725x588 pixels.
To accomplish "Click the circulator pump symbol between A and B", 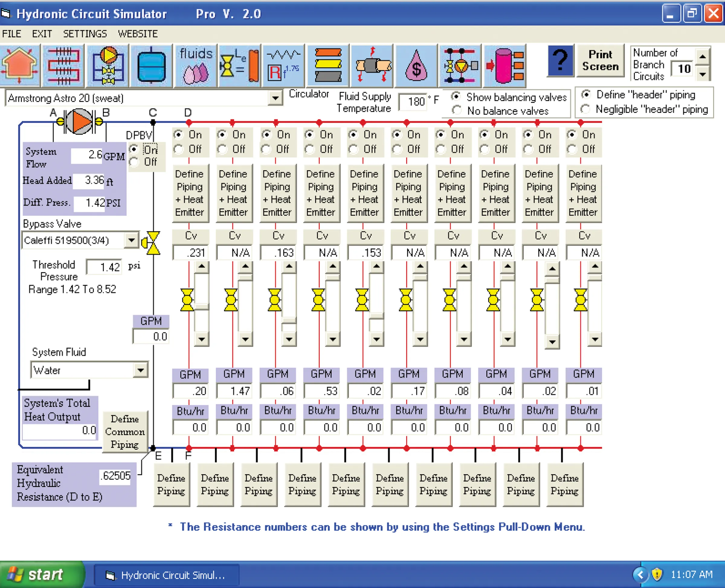I will coord(79,121).
